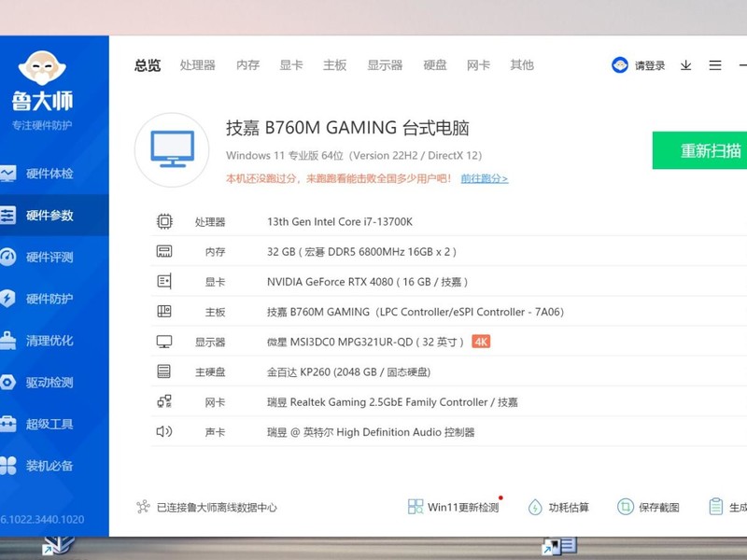
Task: Open 硬件体检 in the sidebar
Action: click(49, 174)
